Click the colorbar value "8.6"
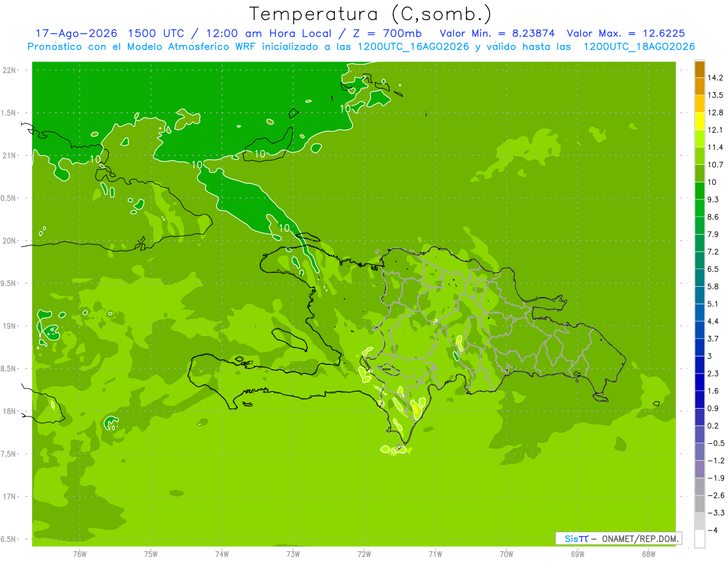Viewport: 728px width, 562px height. coord(713,217)
